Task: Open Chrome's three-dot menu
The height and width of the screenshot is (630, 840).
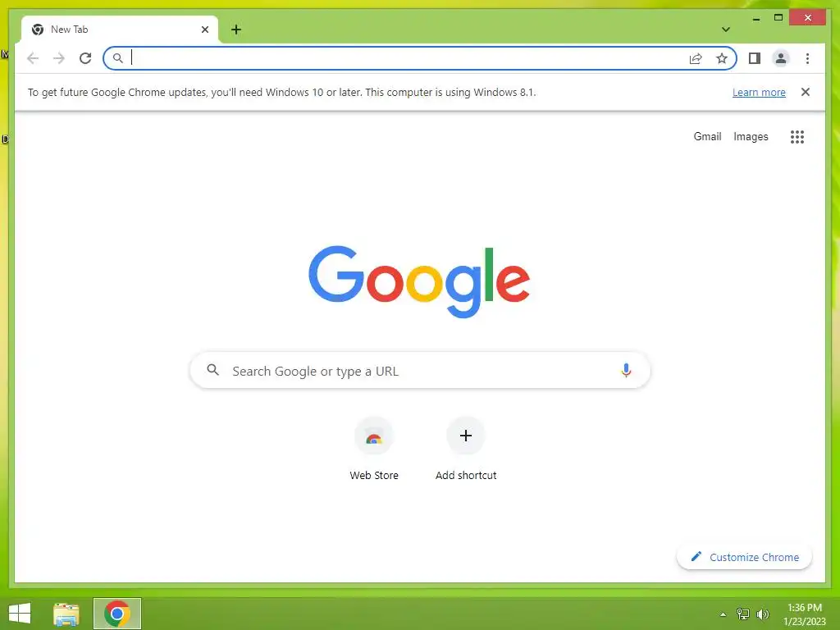Action: click(807, 58)
